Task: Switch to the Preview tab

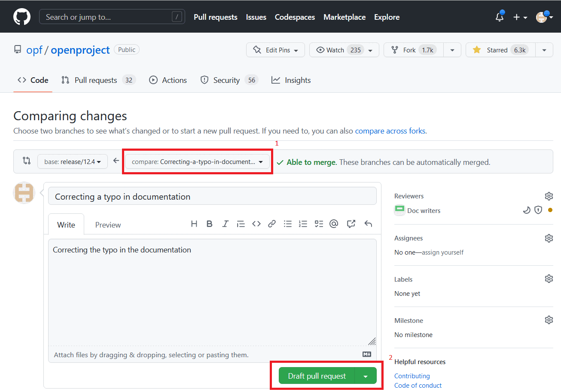Action: pos(107,225)
